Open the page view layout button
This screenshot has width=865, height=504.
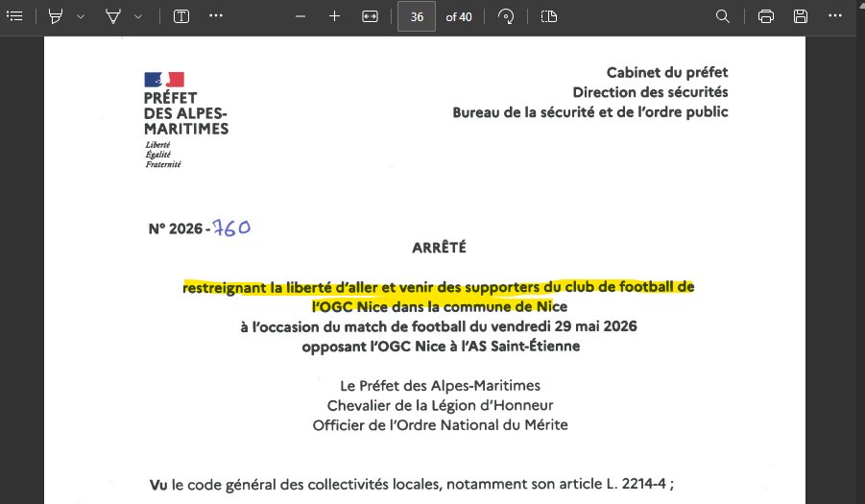[x=549, y=16]
